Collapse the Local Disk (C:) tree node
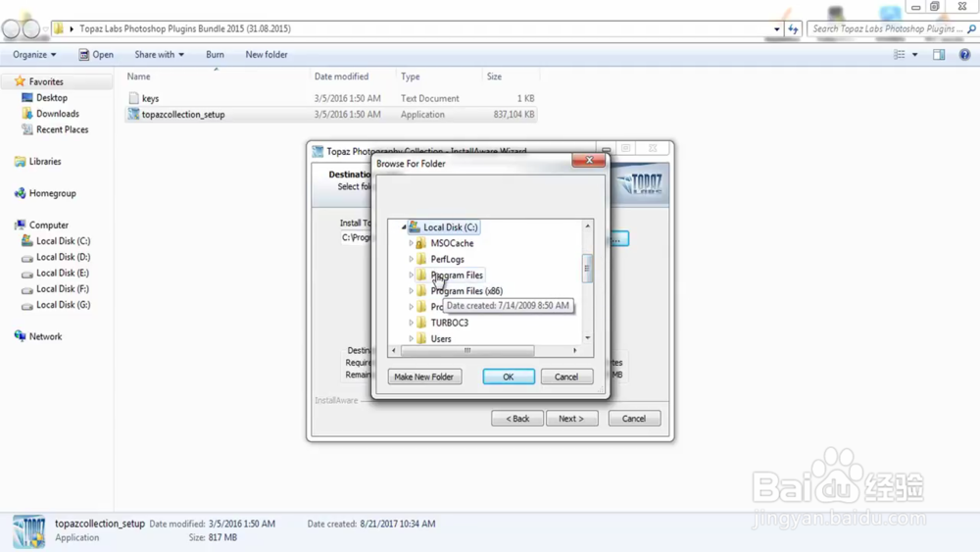The image size is (980, 552). click(x=404, y=226)
